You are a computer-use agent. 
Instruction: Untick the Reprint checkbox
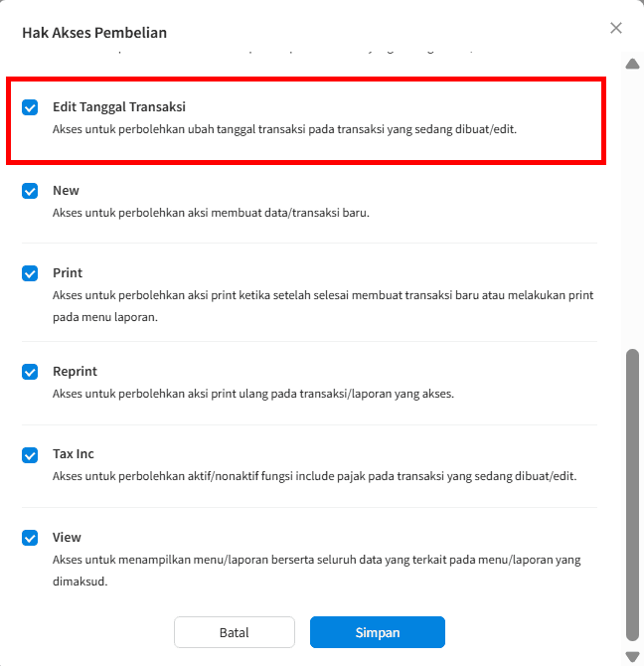[30, 372]
